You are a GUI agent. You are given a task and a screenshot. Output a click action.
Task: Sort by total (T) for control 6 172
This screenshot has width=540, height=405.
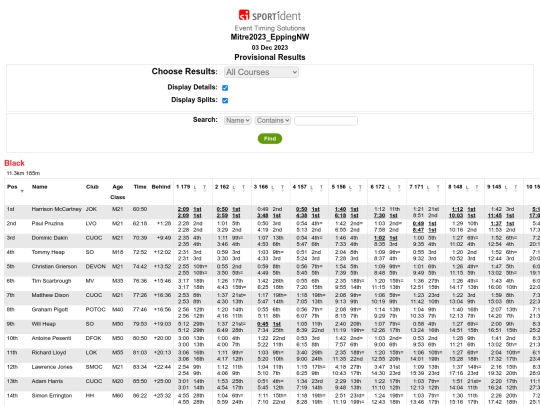point(399,187)
